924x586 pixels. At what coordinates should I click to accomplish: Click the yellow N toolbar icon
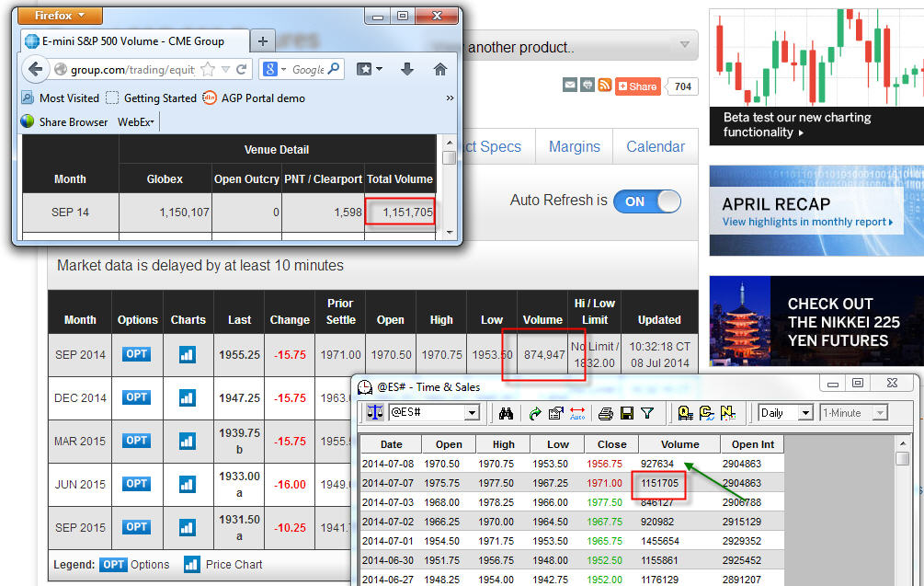coord(728,413)
